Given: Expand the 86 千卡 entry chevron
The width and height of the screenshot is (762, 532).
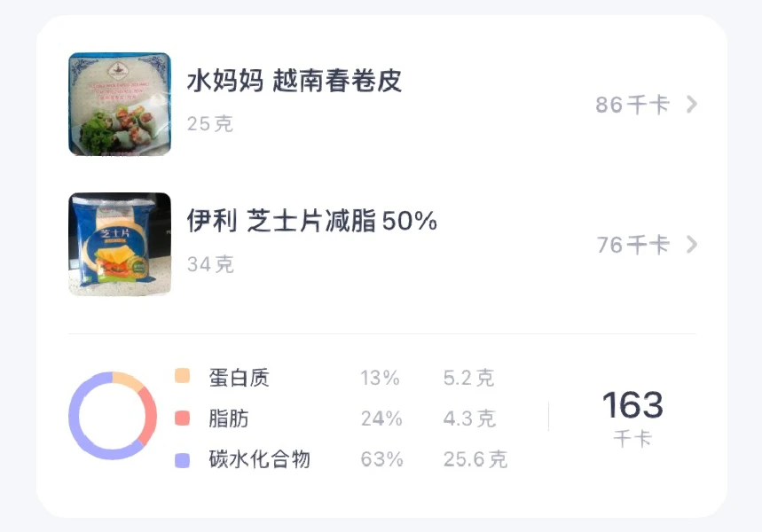Looking at the screenshot, I should click(x=692, y=105).
